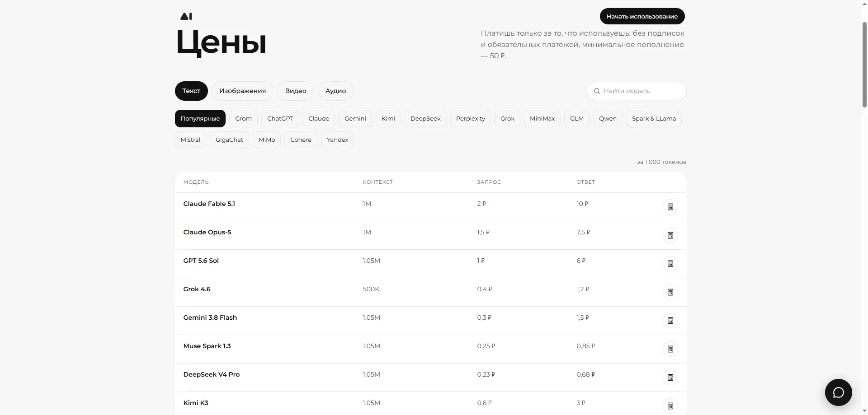
Task: Filter models by Spark & LLama
Action: (x=654, y=118)
